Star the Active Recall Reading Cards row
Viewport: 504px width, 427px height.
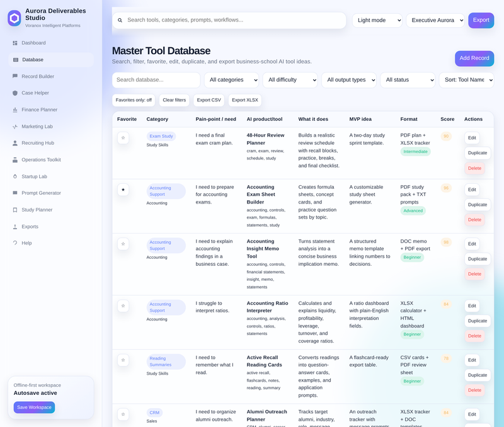[x=123, y=360]
